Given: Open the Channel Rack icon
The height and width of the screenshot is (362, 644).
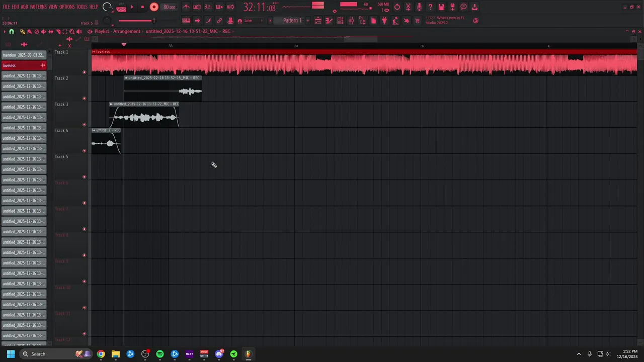Looking at the screenshot, I should pos(340,21).
